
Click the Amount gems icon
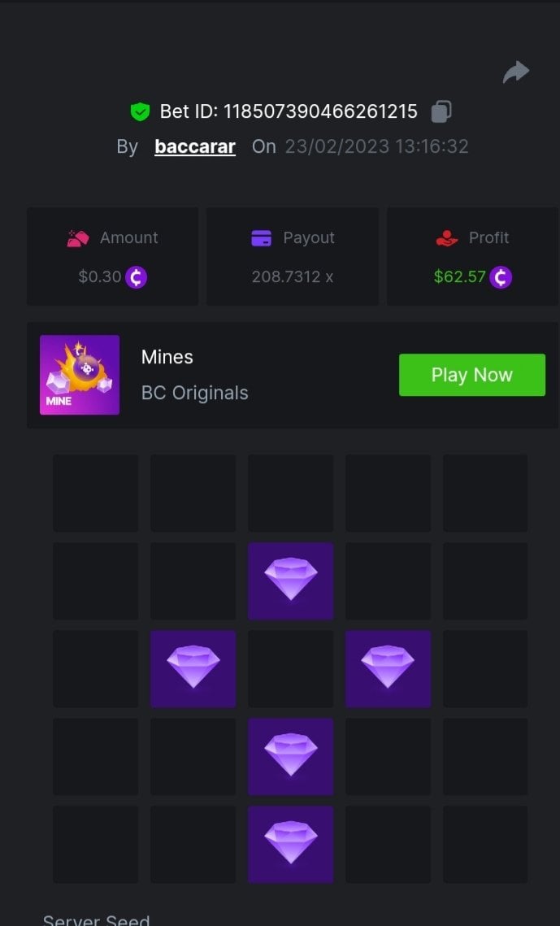pos(78,238)
